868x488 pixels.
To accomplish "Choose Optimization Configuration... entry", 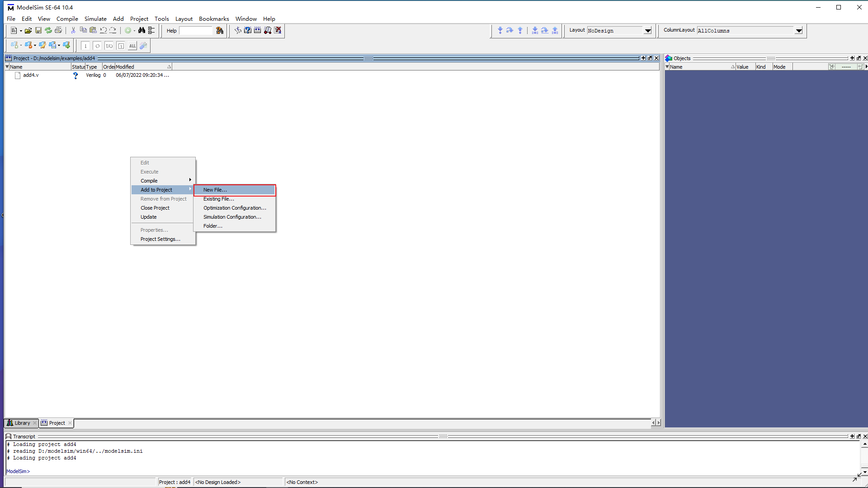I will tap(235, 208).
